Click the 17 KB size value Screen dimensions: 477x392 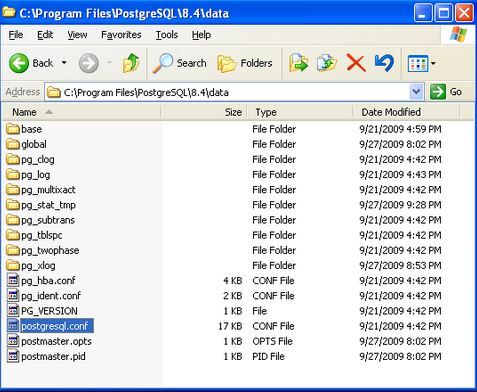tap(230, 326)
